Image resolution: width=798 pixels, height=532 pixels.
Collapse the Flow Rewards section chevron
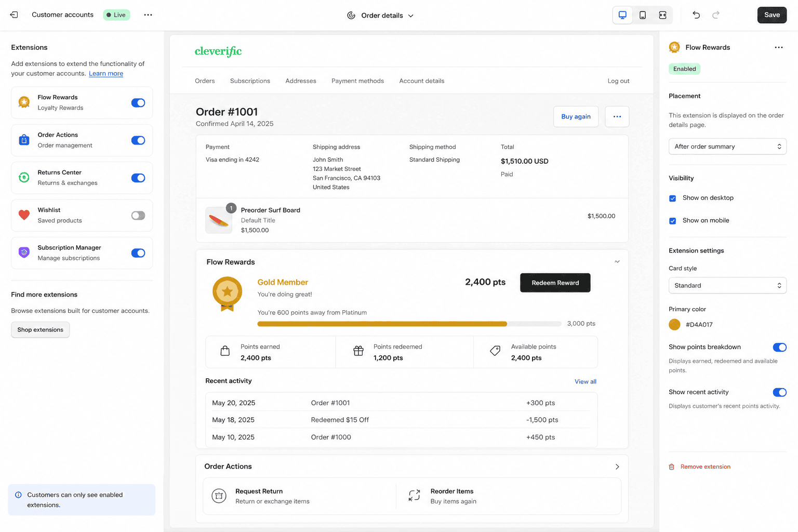point(617,262)
